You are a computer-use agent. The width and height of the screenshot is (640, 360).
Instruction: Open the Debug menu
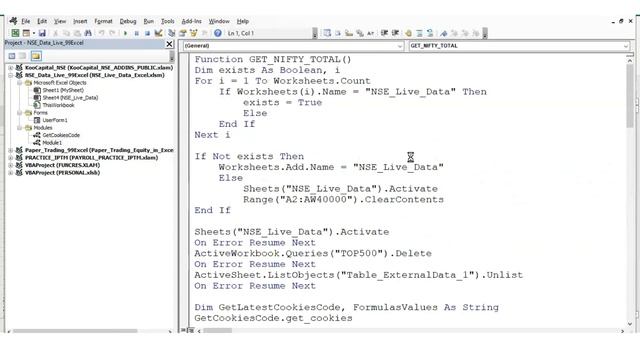[128, 21]
